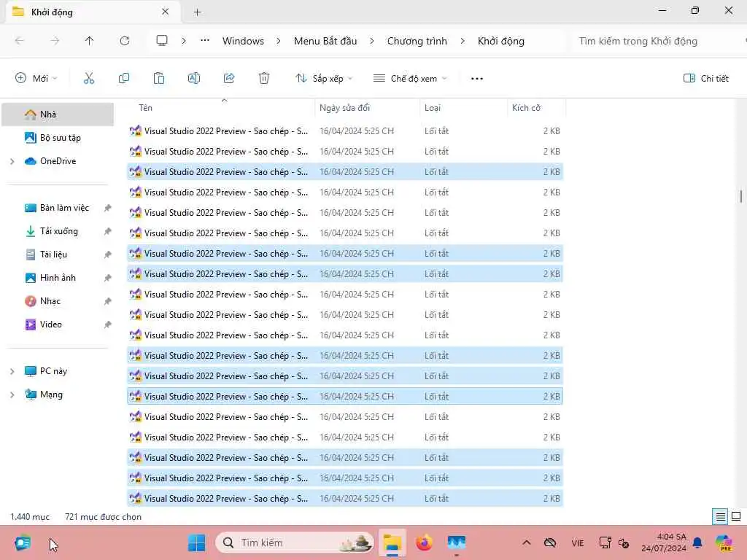The height and width of the screenshot is (560, 747).
Task: Click the Cut scissors icon
Action: pyautogui.click(x=88, y=78)
